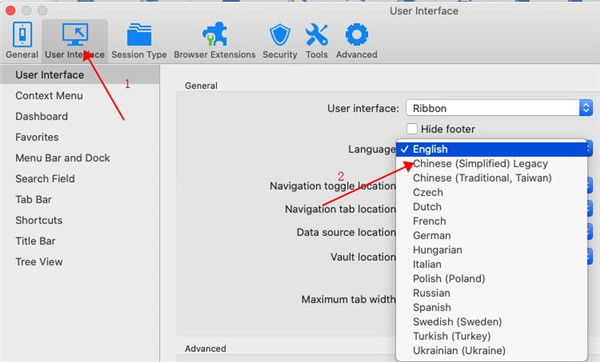The width and height of the screenshot is (600, 362).
Task: Select Title Bar in the sidebar
Action: [x=80, y=241]
